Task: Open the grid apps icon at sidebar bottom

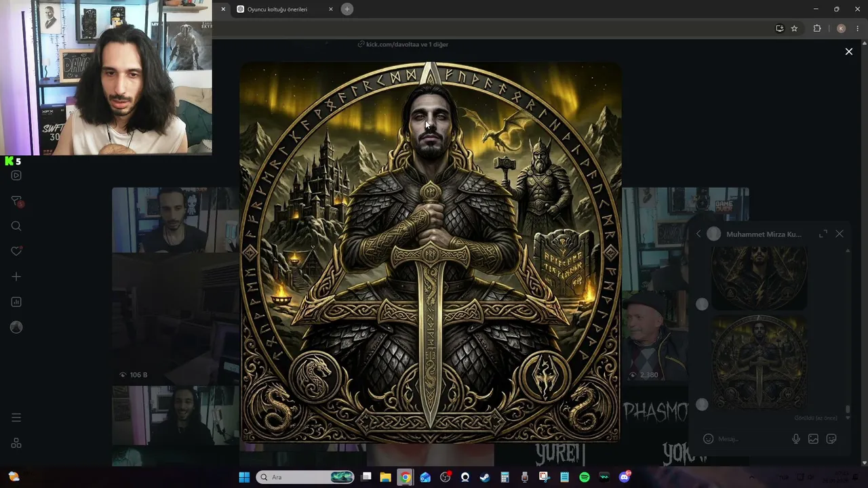Action: pos(16,443)
